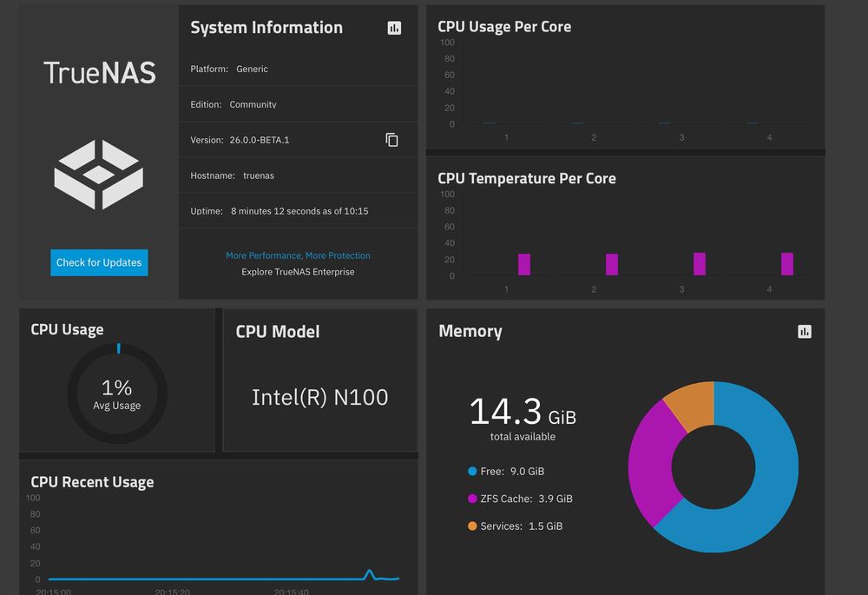
Task: Click the CPU Usage Per Core heading
Action: [504, 27]
